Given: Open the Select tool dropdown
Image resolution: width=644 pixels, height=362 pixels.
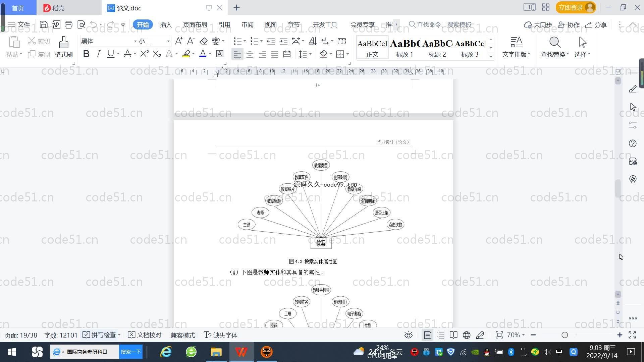Looking at the screenshot, I should click(582, 54).
